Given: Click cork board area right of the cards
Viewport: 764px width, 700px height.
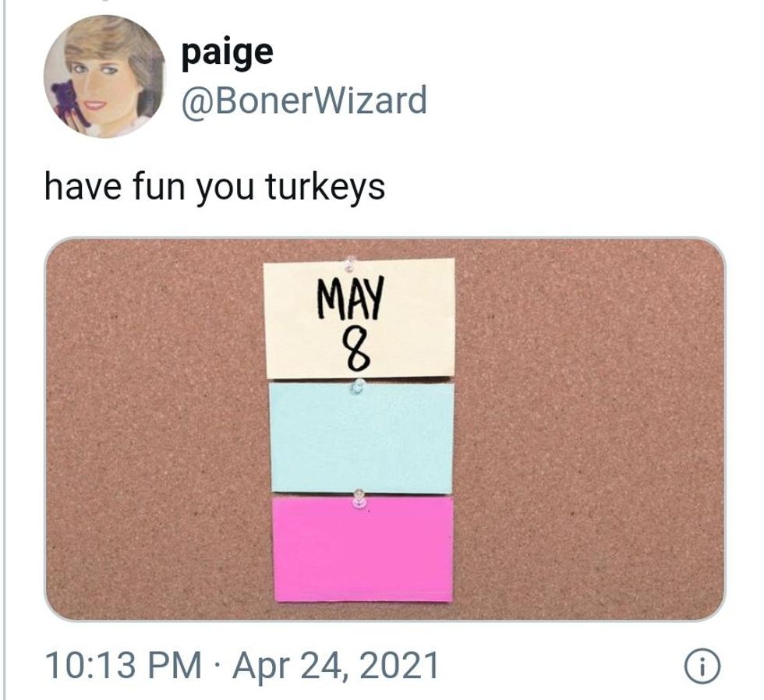Looking at the screenshot, I should tap(589, 429).
